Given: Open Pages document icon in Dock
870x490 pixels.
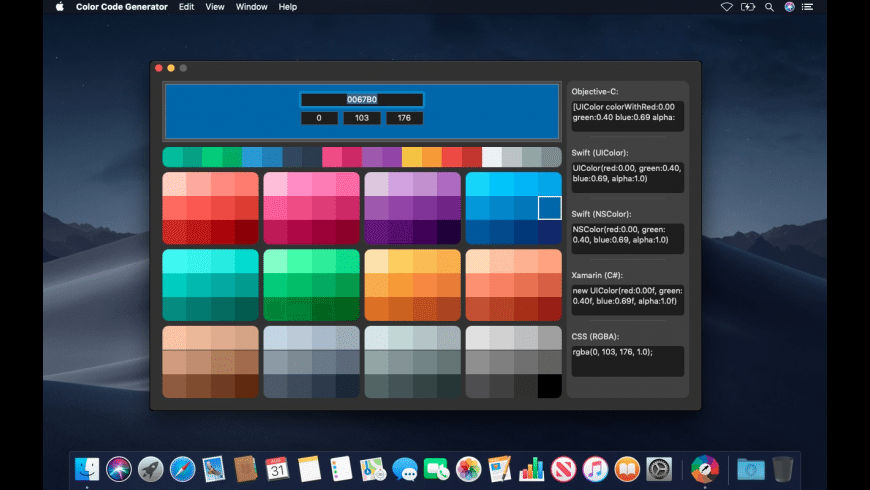Looking at the screenshot, I should 499,469.
